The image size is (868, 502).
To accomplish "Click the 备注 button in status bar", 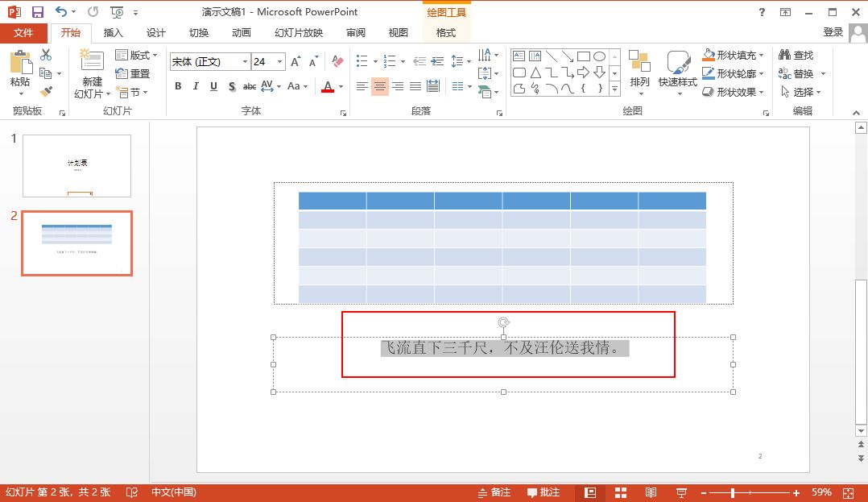I will coord(494,492).
